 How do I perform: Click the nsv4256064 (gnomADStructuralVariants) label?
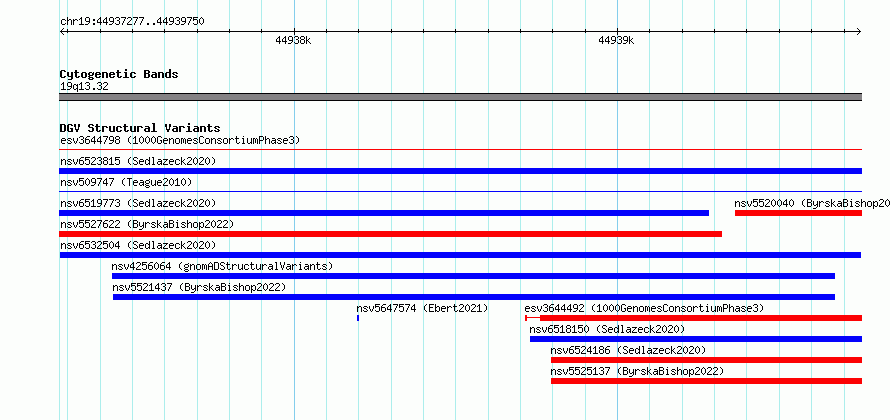pyautogui.click(x=222, y=266)
